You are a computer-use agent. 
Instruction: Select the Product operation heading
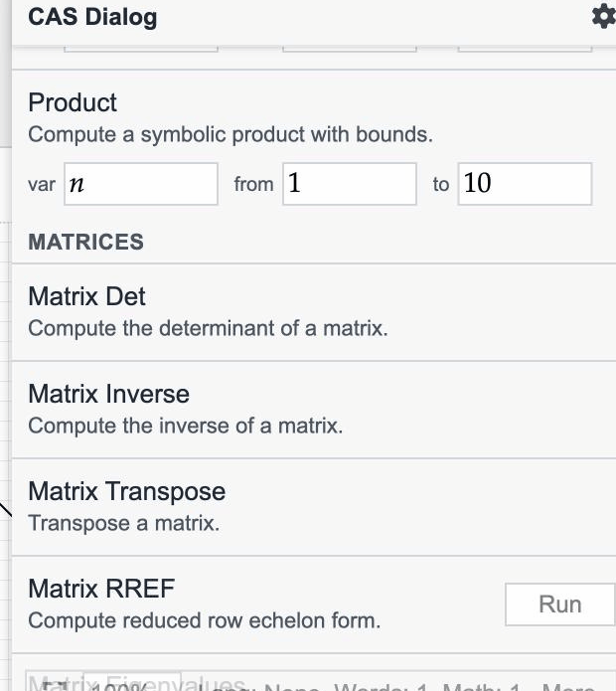coord(73,102)
